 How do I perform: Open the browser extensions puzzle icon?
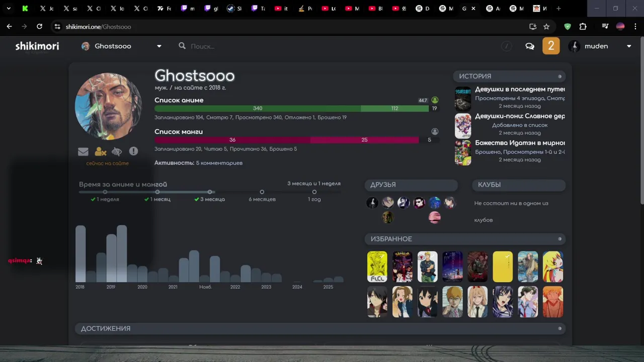583,27
